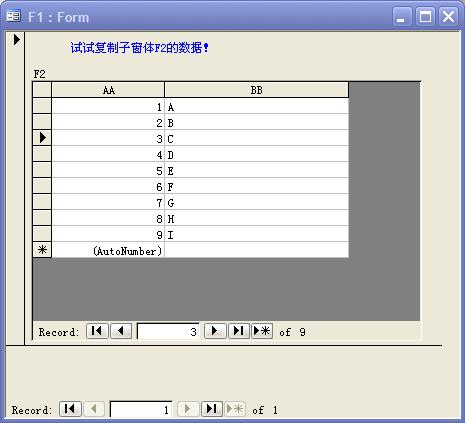This screenshot has height=423, width=465.
Task: Go to first record of main form F1
Action: [x=70, y=409]
